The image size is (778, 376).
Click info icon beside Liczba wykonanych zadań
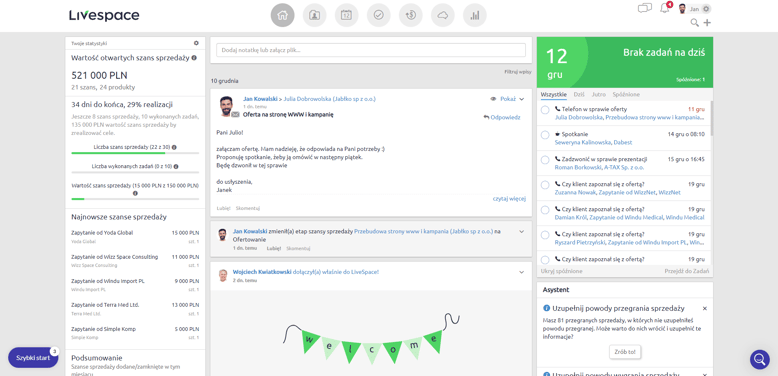pyautogui.click(x=176, y=167)
